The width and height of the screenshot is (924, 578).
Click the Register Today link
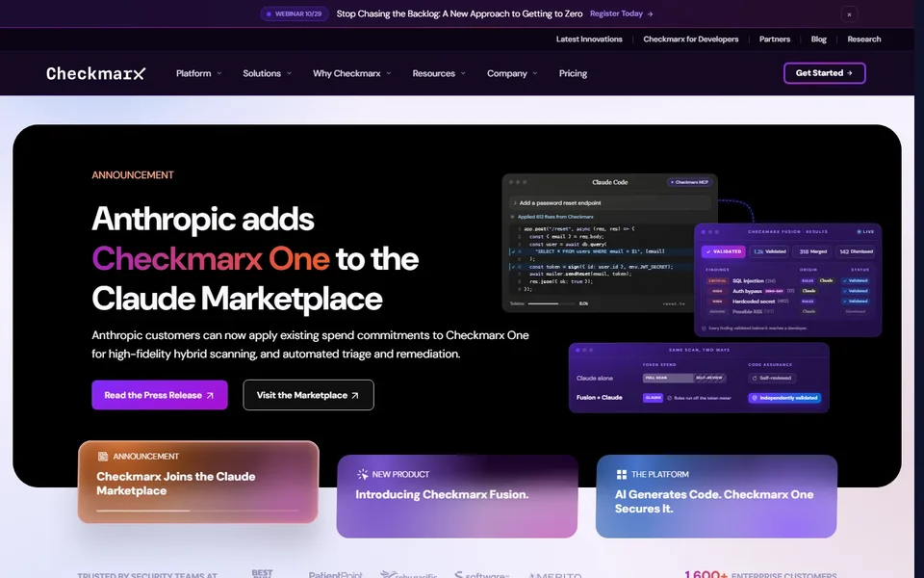click(x=621, y=13)
